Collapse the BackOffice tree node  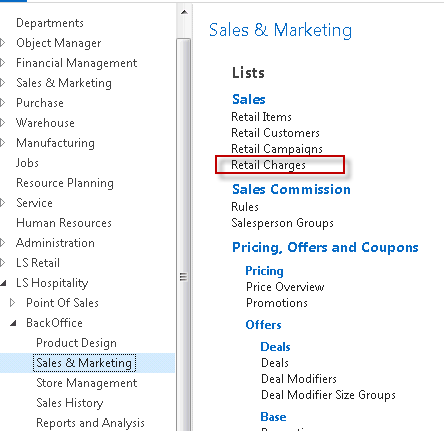[x=13, y=323]
